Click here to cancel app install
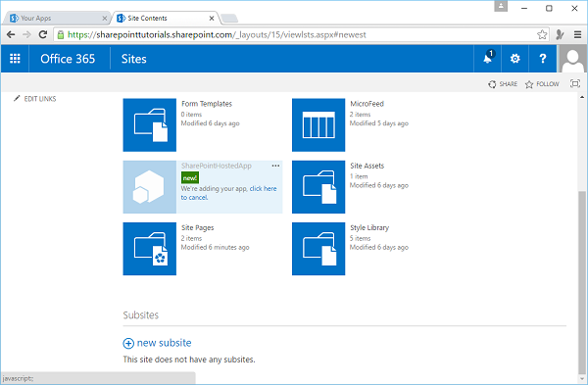 [228, 193]
